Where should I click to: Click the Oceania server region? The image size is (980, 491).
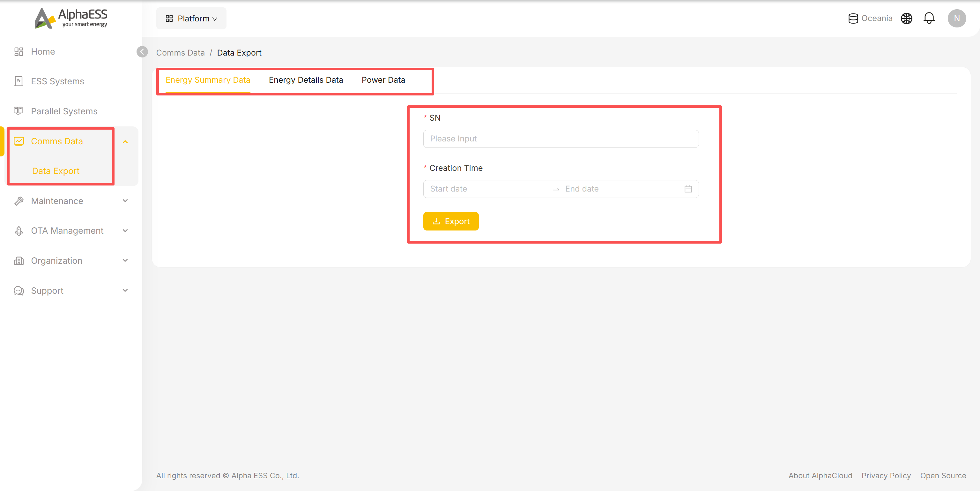(870, 18)
